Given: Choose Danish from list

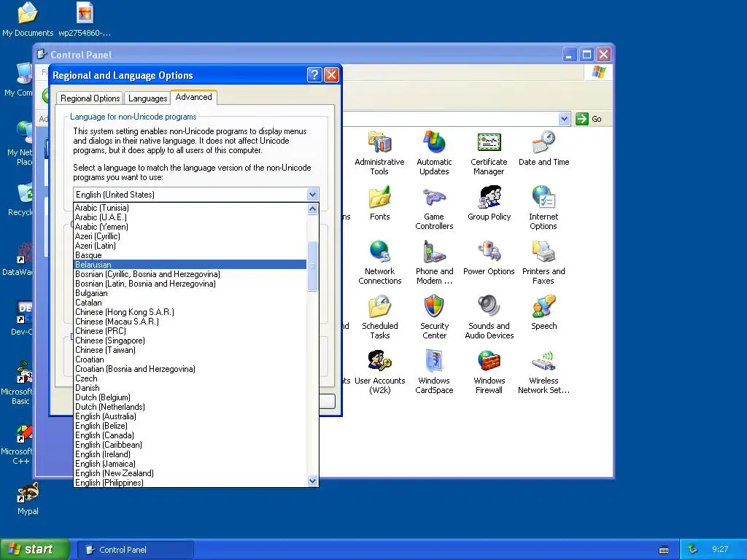Looking at the screenshot, I should 190,388.
